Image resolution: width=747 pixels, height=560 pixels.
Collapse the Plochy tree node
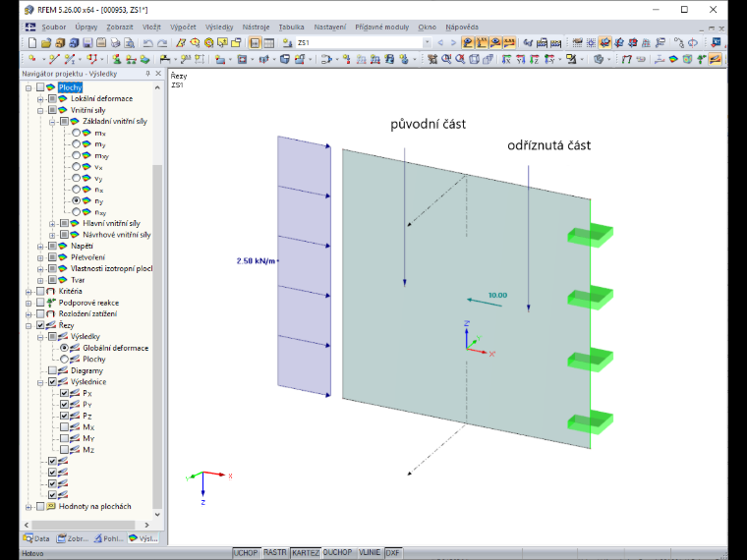(29, 87)
